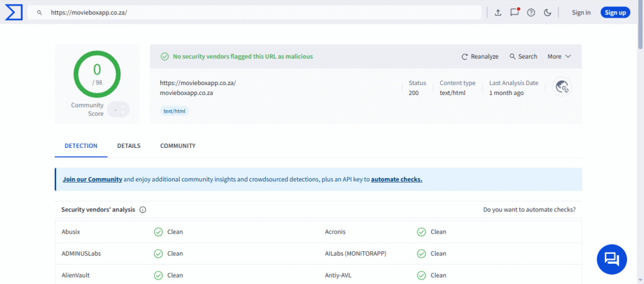Click the Sign in link

(581, 13)
